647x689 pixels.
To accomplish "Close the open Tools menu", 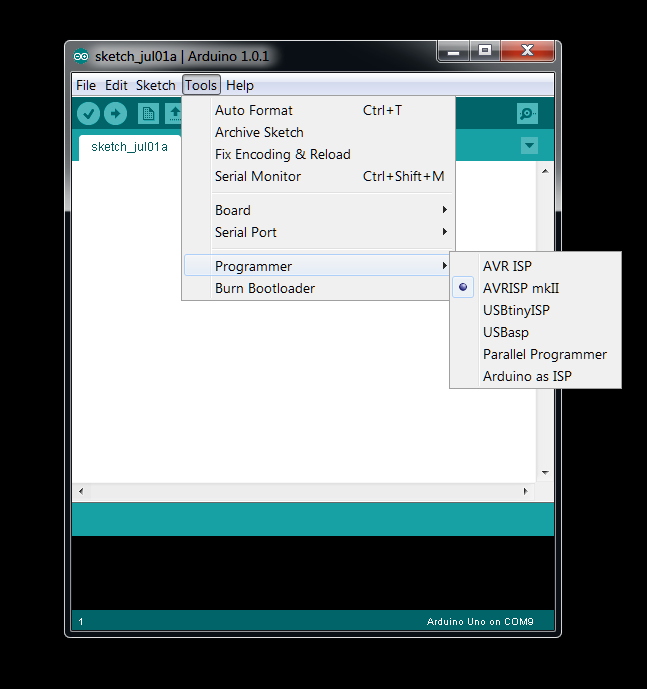I will [201, 85].
